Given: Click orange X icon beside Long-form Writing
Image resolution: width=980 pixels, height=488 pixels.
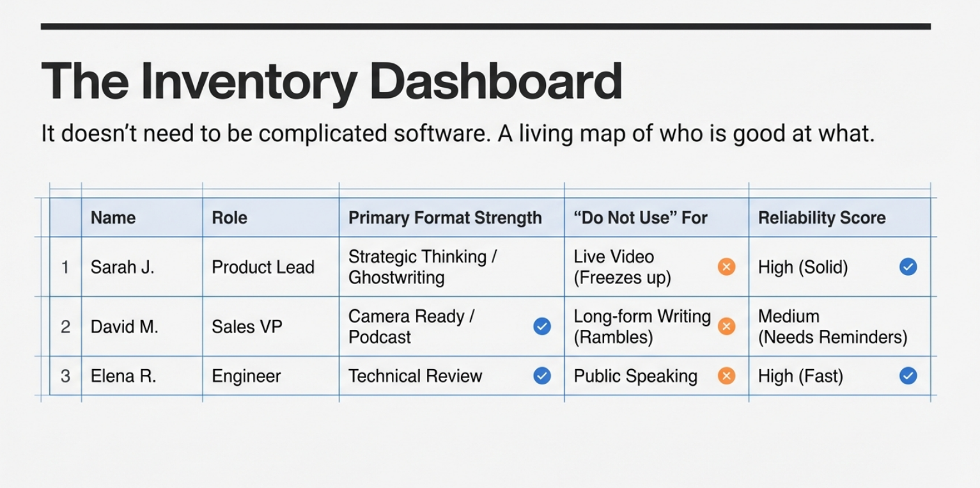Looking at the screenshot, I should tap(726, 326).
